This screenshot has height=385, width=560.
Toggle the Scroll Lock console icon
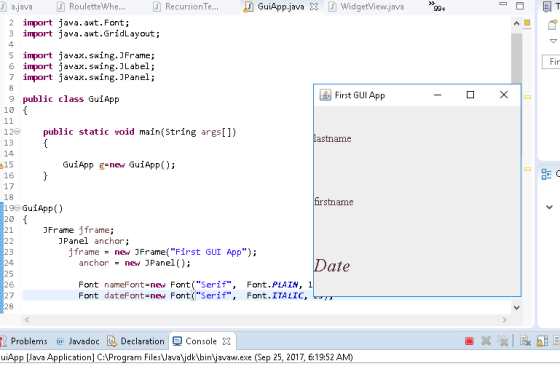(x=542, y=341)
